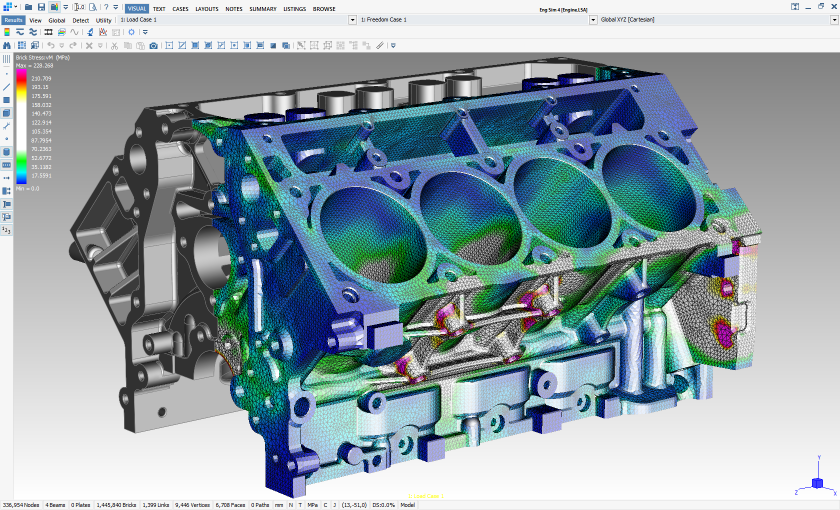Click the Undo arrow icon
This screenshot has height=510, width=840.
(x=50, y=45)
